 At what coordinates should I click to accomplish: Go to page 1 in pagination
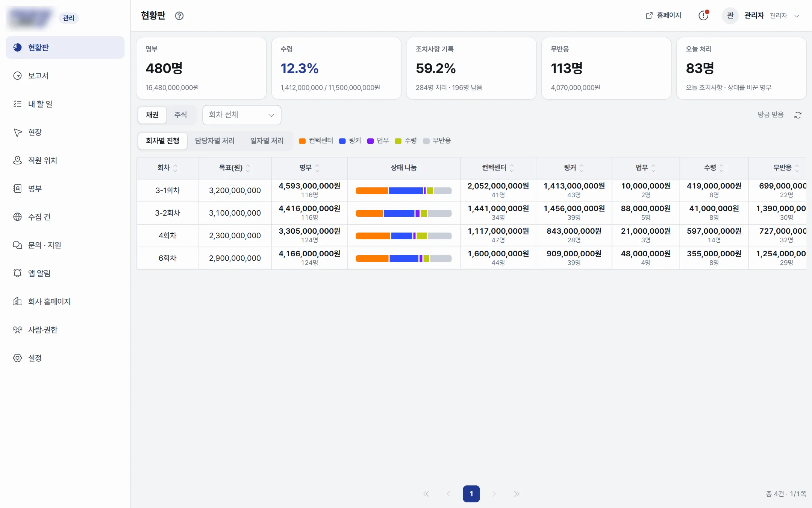click(x=471, y=494)
